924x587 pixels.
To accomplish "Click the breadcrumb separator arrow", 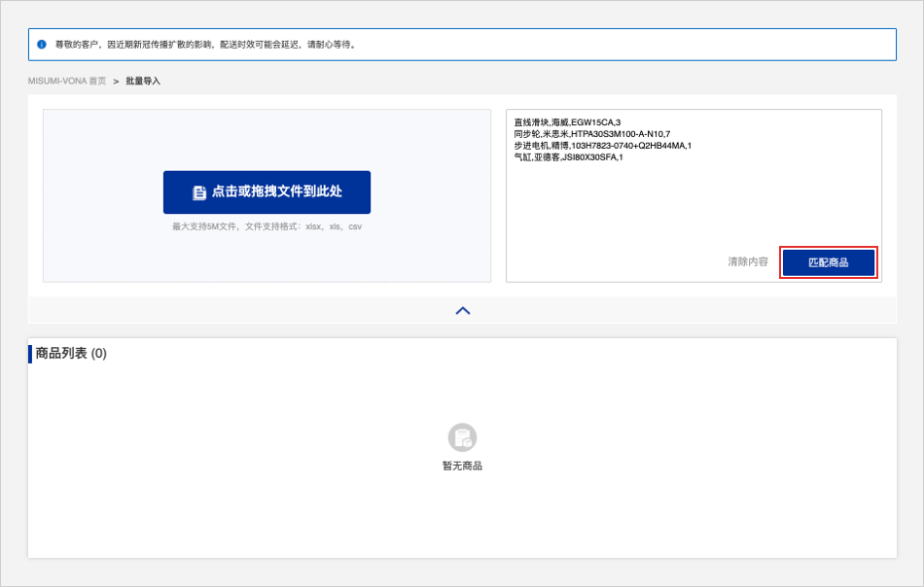I will coord(116,81).
